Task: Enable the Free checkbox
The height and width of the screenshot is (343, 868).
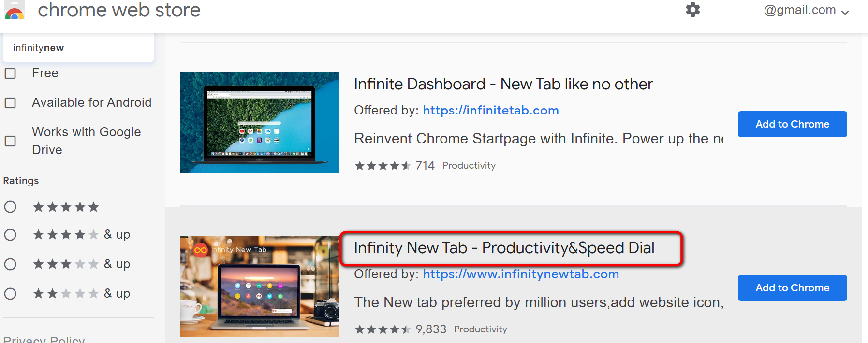Action: (x=10, y=73)
